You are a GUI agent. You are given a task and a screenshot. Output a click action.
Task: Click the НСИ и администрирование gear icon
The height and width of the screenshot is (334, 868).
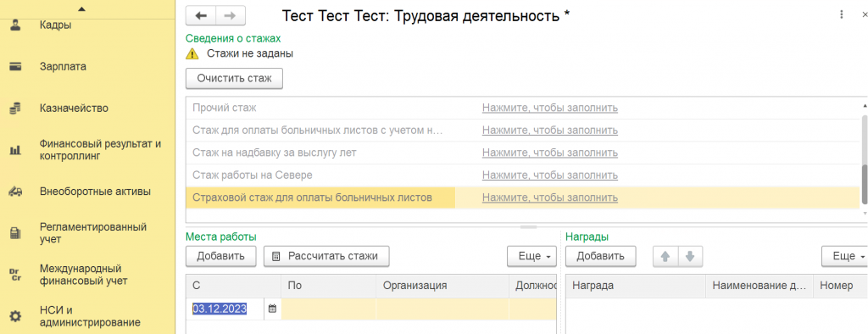pos(16,317)
